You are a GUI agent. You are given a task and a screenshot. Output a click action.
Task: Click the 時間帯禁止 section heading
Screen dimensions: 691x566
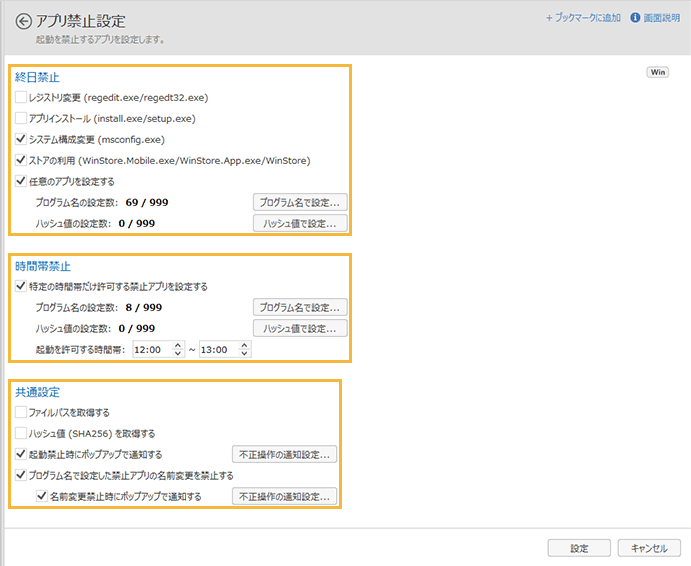43,266
